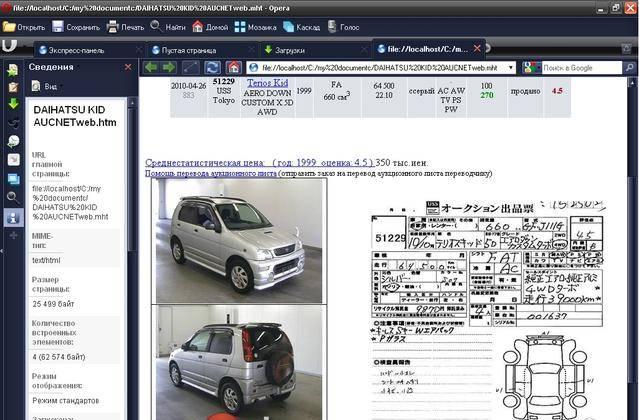Select the 25 499 байт page size
This screenshot has width=639, height=420.
(53, 304)
